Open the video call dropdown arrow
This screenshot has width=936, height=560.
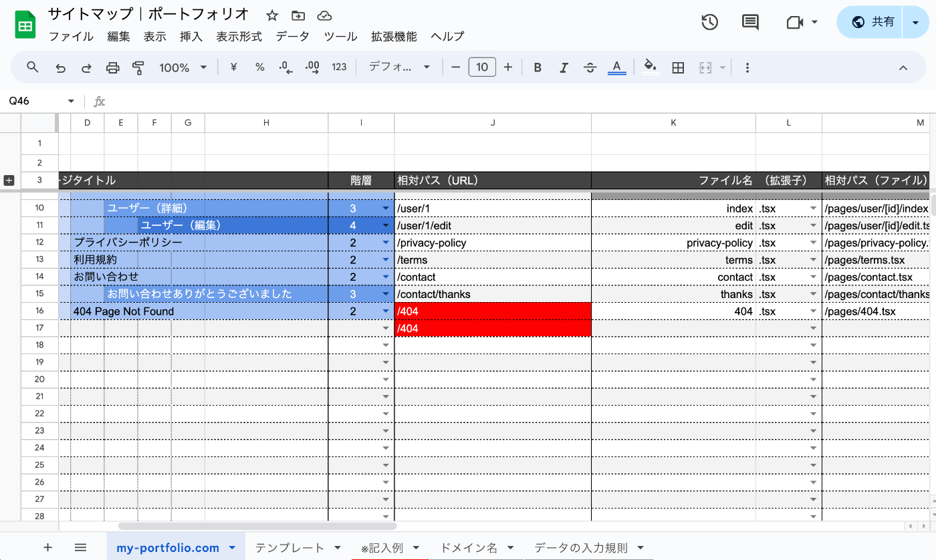(x=814, y=22)
